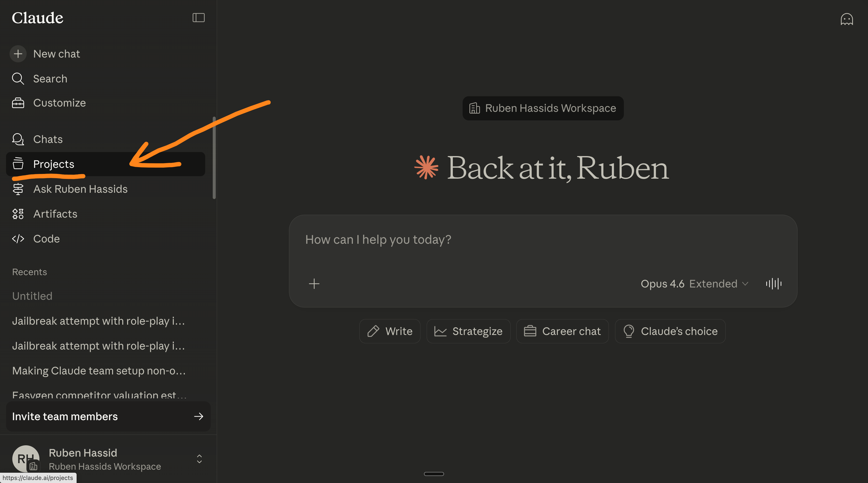
Task: Expand the Ruben Hassid account switcher
Action: point(199,459)
